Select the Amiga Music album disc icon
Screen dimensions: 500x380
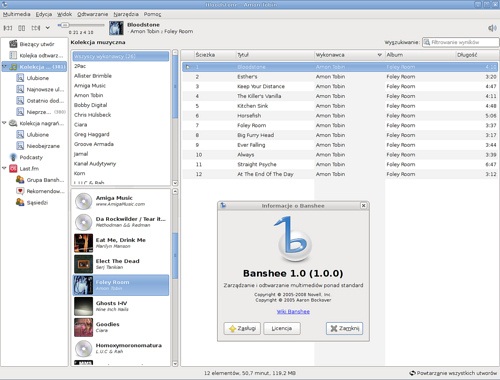pyautogui.click(x=83, y=201)
